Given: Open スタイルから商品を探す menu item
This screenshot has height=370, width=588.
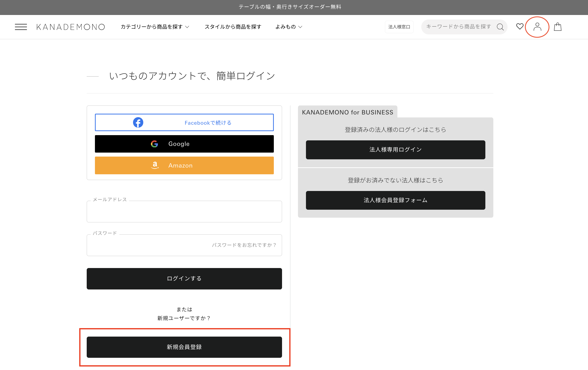Looking at the screenshot, I should coord(233,27).
